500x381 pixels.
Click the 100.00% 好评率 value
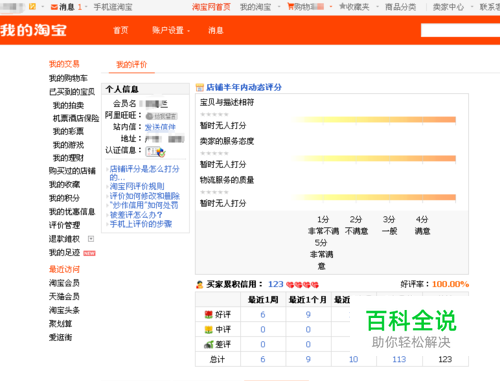[x=451, y=284]
